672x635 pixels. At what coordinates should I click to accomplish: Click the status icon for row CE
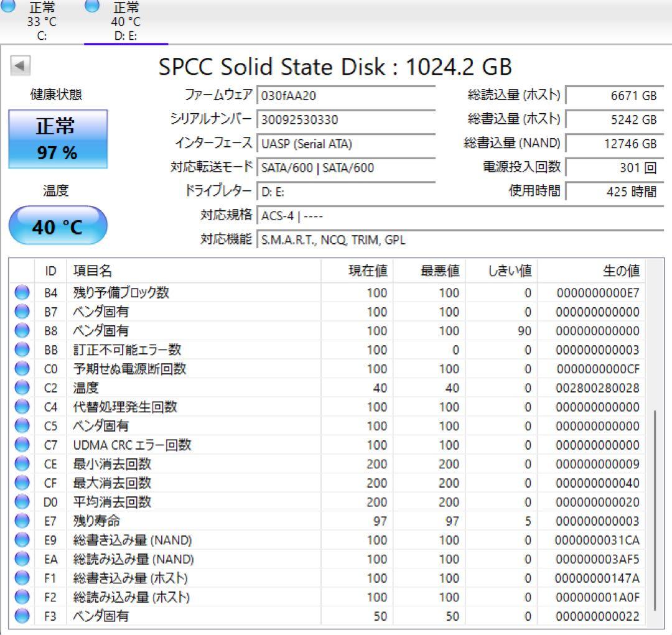(x=22, y=463)
